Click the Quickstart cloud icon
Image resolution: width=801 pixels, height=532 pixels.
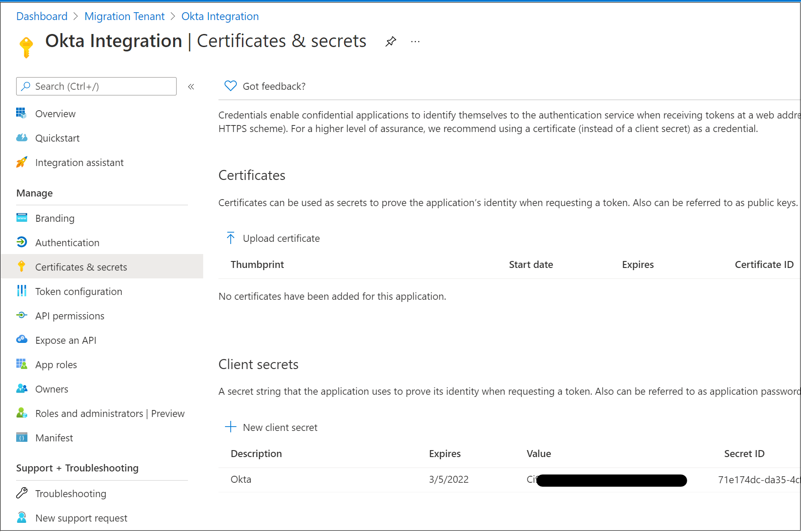(x=21, y=138)
